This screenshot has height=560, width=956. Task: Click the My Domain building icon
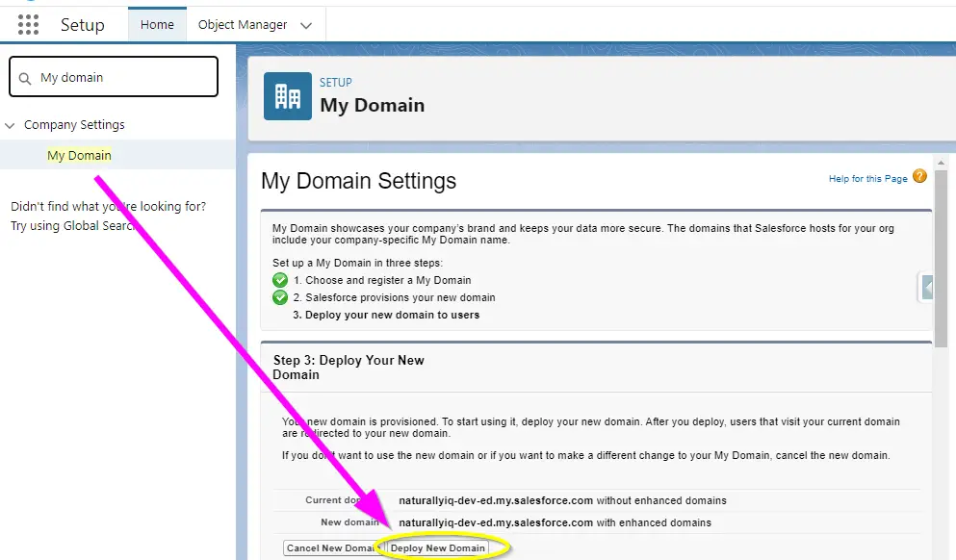(288, 96)
